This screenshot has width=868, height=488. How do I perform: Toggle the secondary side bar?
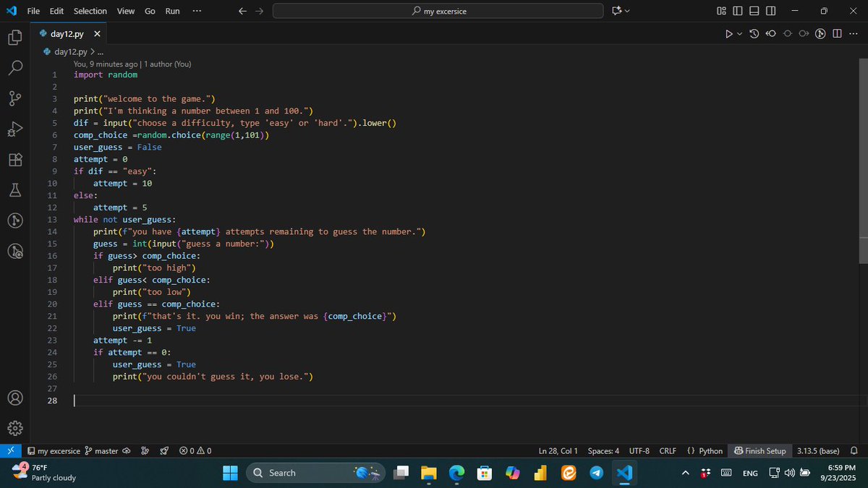click(770, 11)
